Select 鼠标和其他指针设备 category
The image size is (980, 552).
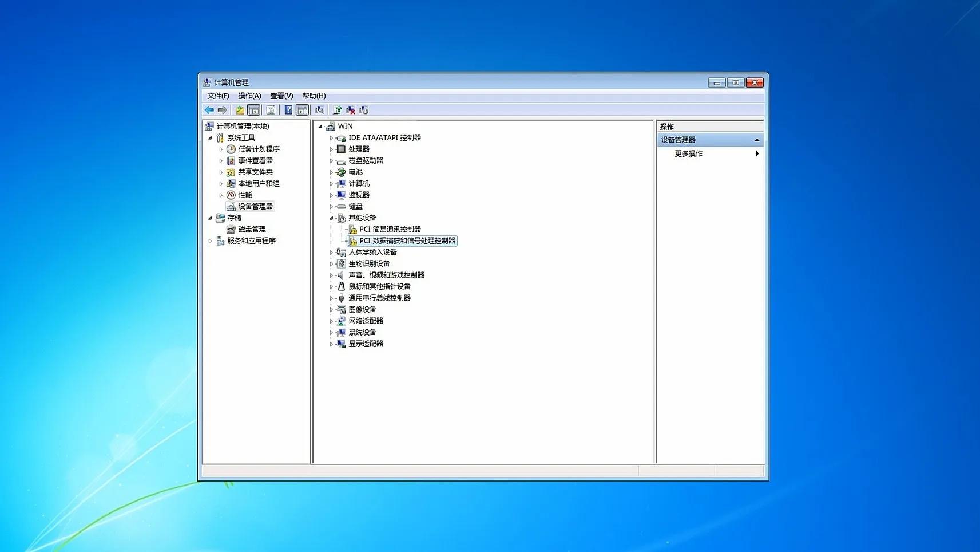[379, 286]
